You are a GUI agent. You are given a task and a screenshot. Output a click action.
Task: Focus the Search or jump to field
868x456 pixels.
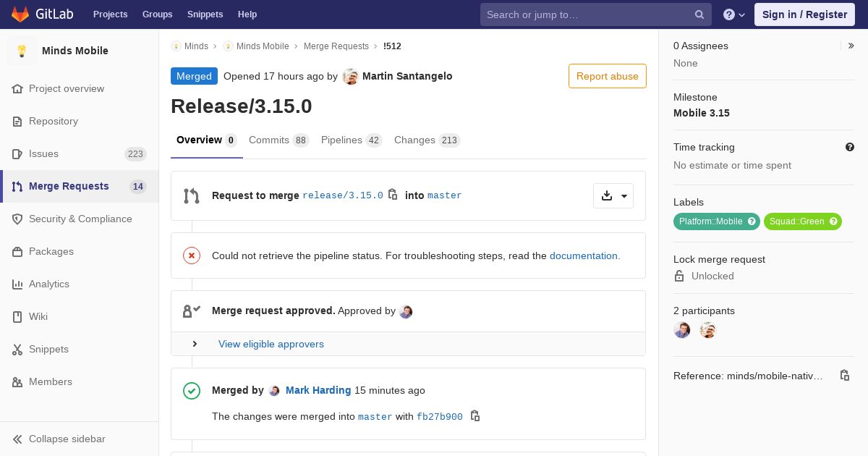586,14
